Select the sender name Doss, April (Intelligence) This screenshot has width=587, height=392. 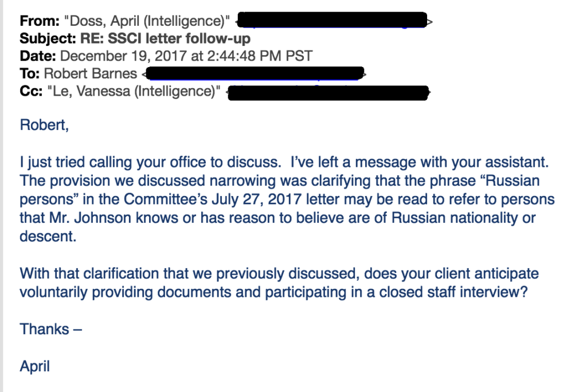[x=147, y=21]
